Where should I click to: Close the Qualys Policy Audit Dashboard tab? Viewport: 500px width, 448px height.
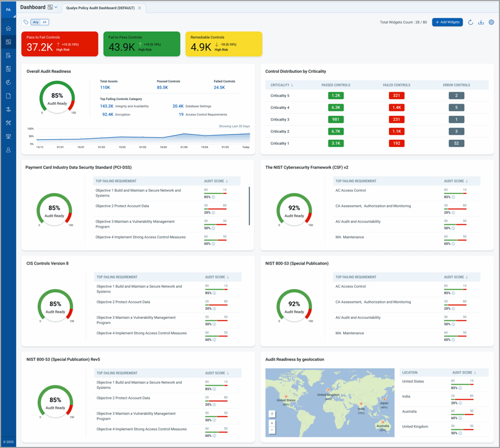point(139,8)
